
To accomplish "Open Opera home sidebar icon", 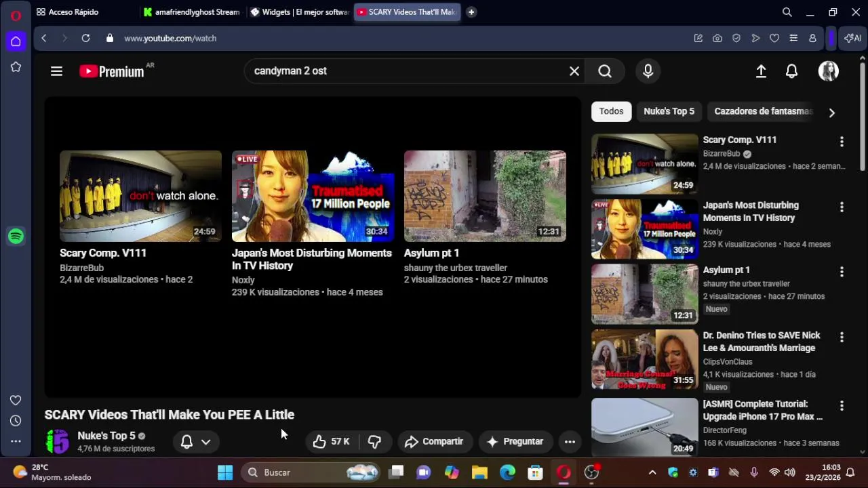I will [16, 41].
